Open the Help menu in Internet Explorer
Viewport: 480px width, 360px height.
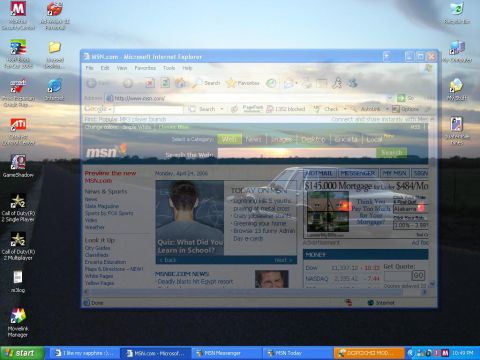tap(187, 68)
